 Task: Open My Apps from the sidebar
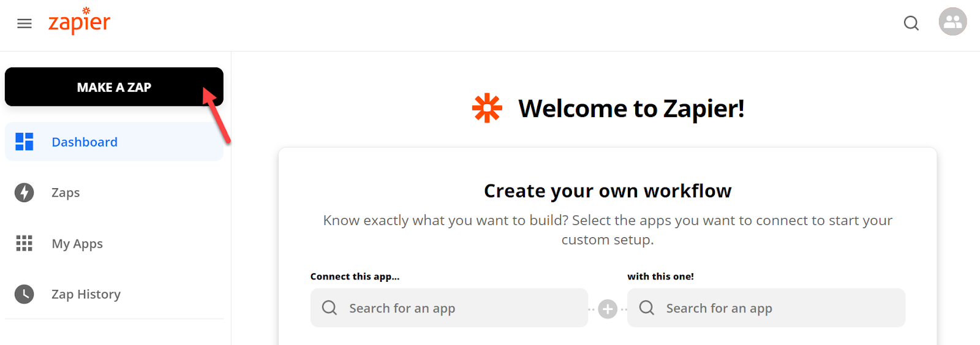(x=114, y=243)
